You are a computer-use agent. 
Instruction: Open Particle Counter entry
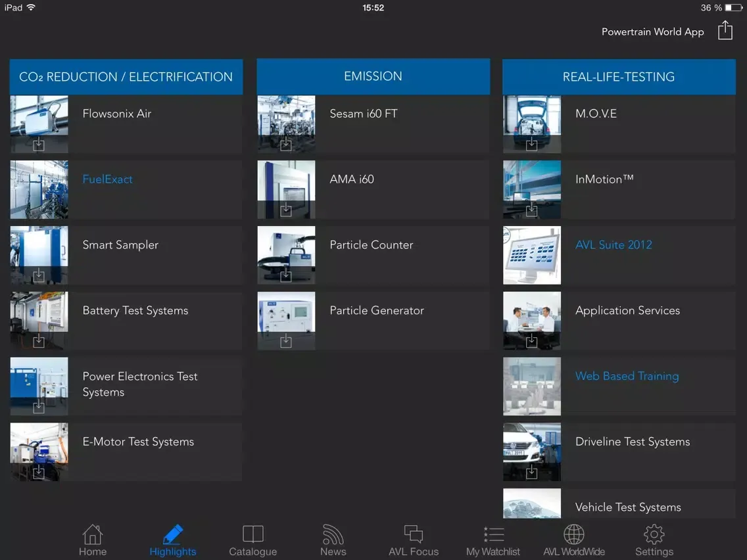[373, 255]
